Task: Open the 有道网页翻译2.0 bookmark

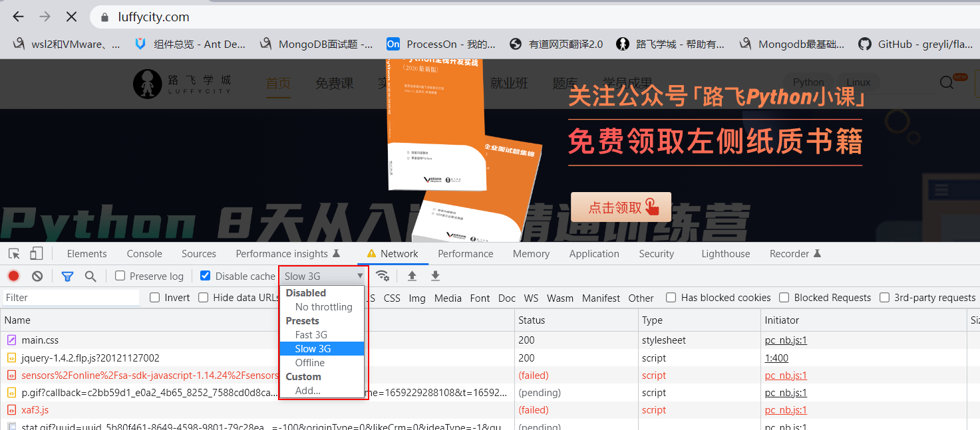Action: pos(556,44)
